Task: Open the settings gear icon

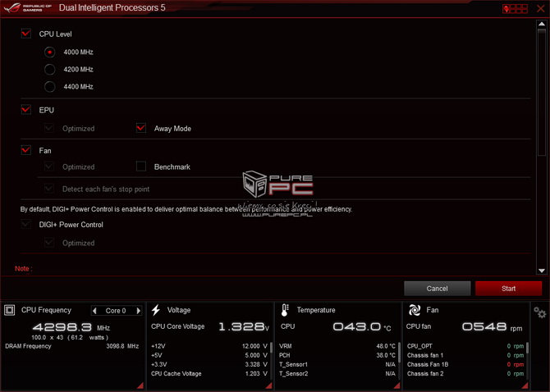Action: click(x=540, y=312)
